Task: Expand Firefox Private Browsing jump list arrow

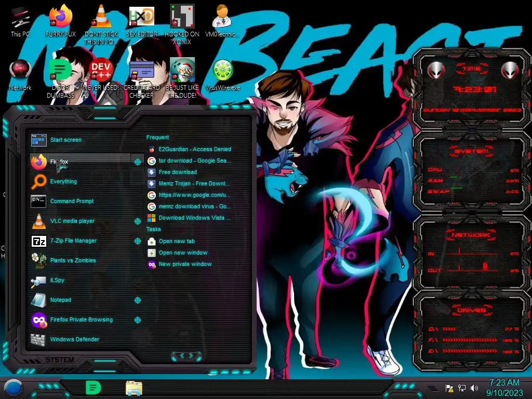Action: pos(137,320)
